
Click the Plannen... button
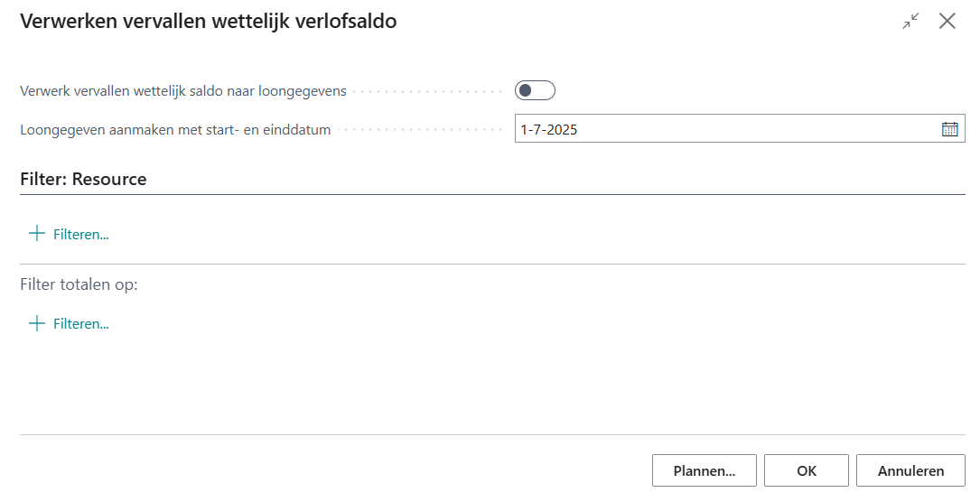[x=704, y=470]
